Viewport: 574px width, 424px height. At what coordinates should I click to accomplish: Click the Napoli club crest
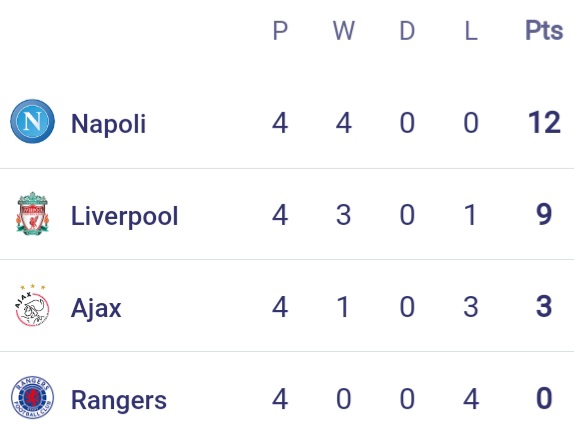tap(32, 121)
